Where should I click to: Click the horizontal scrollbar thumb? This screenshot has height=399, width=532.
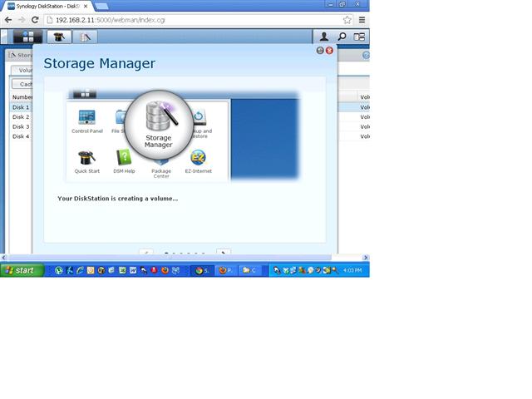click(170, 258)
